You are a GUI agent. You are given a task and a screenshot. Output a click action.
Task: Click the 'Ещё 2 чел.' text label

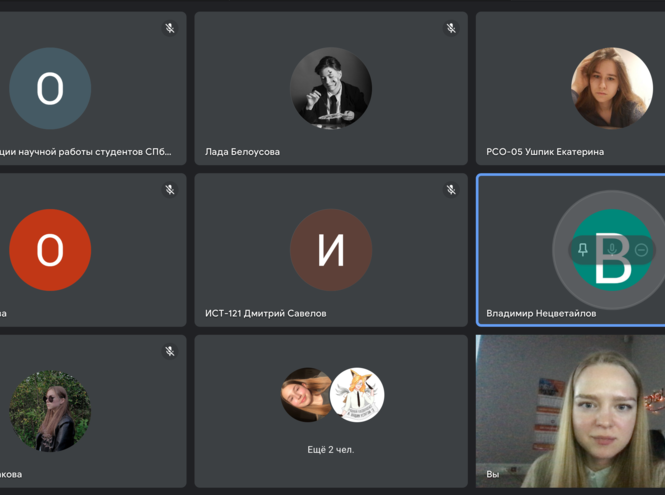click(x=330, y=450)
